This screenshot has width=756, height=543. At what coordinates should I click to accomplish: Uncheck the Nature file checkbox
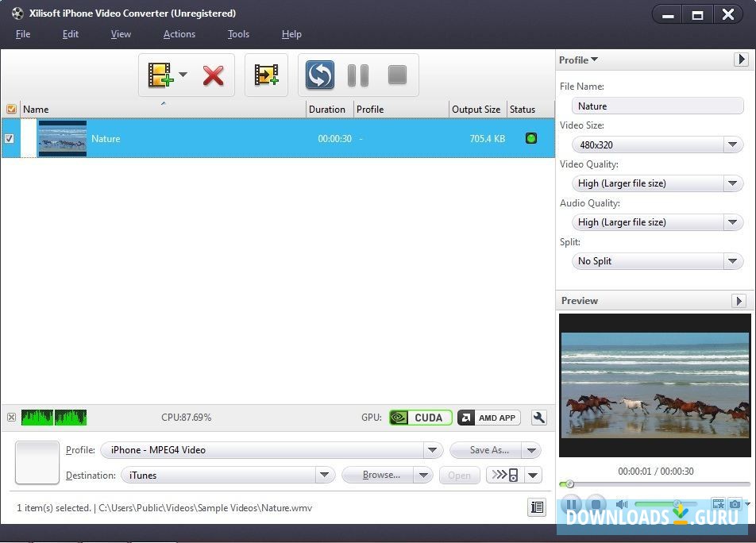tap(10, 138)
